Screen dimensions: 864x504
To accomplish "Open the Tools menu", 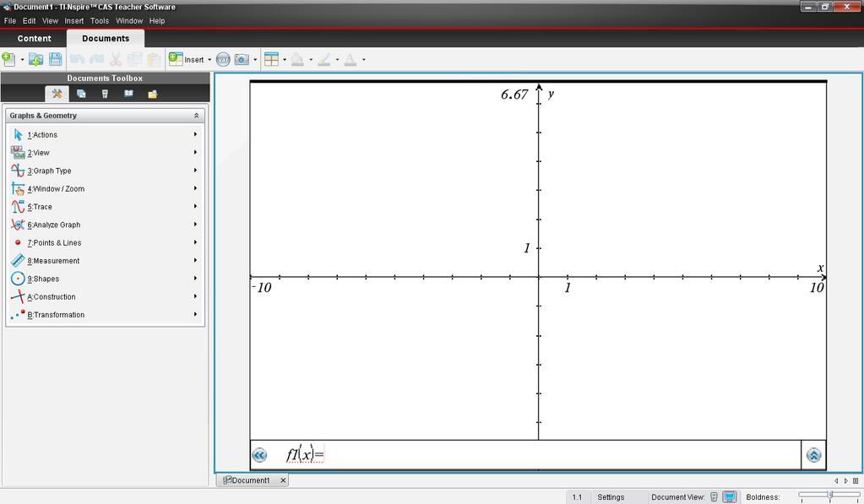I will 100,21.
